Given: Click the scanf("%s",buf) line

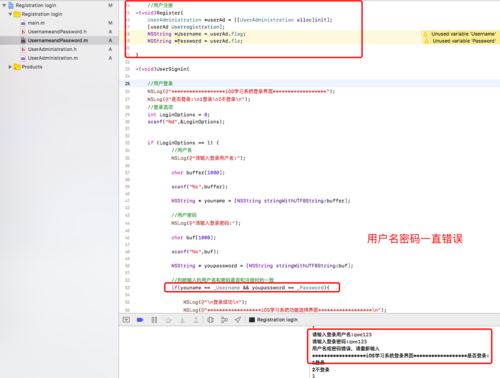Looking at the screenshot, I should tap(195, 252).
